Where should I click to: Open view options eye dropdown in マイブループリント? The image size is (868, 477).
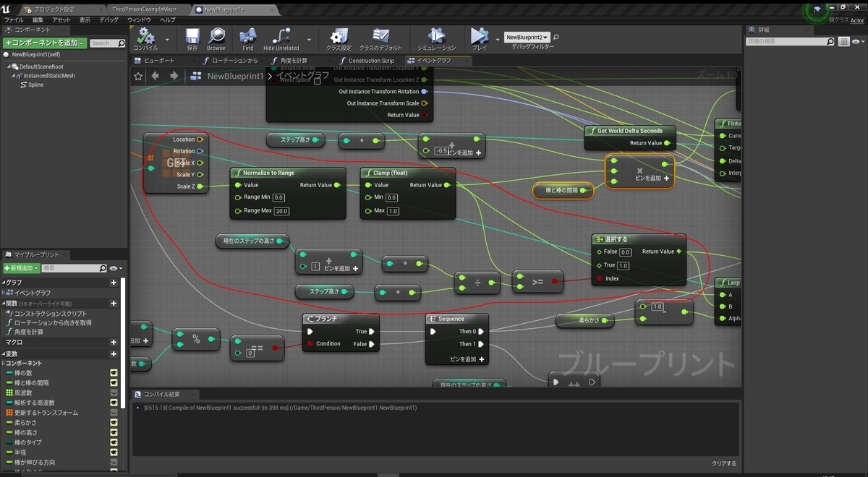(115, 268)
